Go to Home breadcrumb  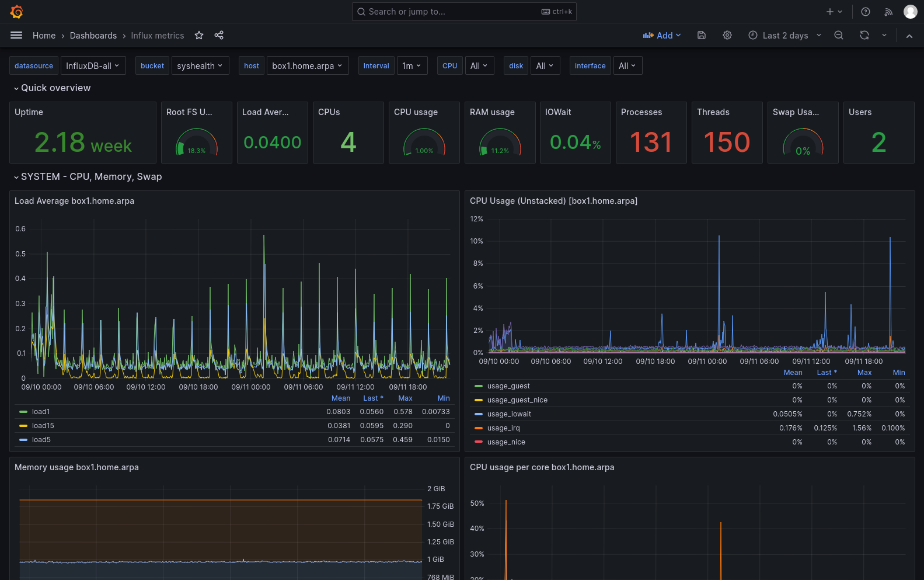coord(44,36)
